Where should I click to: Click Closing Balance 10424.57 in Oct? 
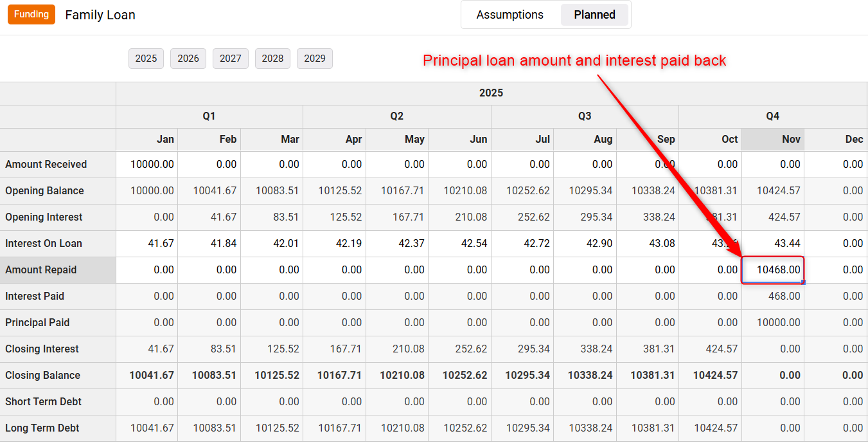coord(711,376)
